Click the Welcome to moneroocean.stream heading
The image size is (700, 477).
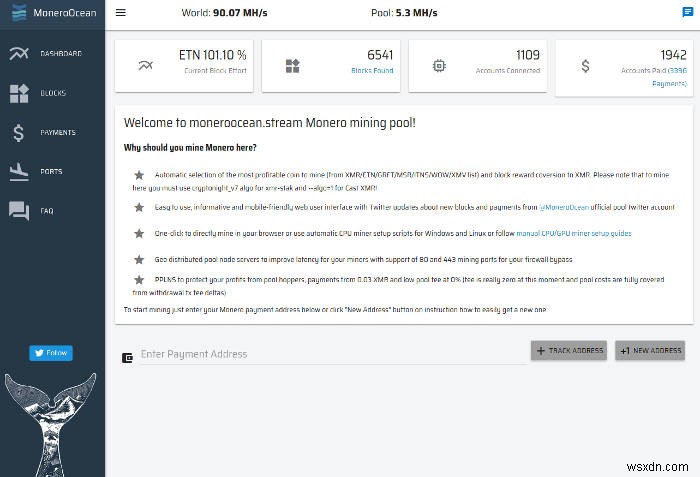(x=270, y=123)
